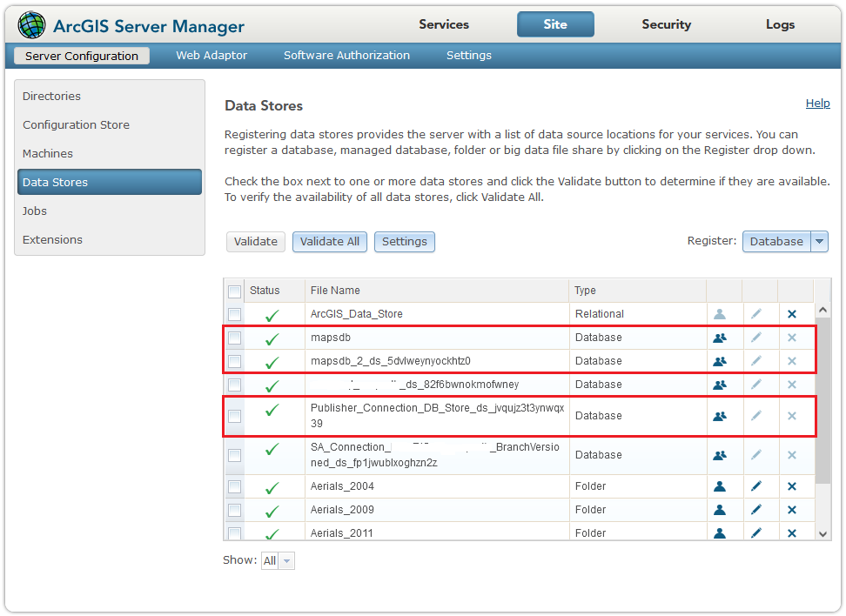The image size is (846, 616).
Task: Remove the Aerials_2009 folder entry
Action: pos(792,510)
